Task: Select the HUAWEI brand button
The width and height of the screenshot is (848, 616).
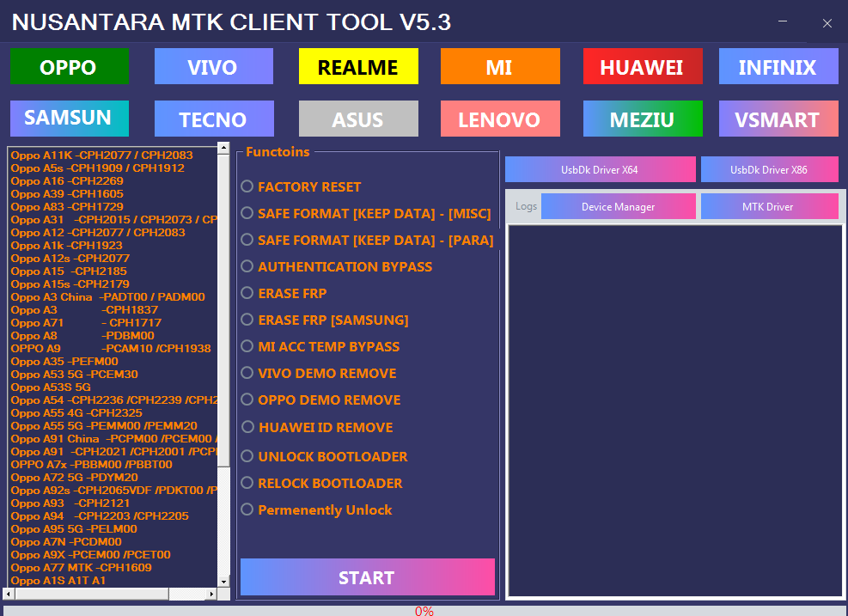Action: tap(643, 66)
